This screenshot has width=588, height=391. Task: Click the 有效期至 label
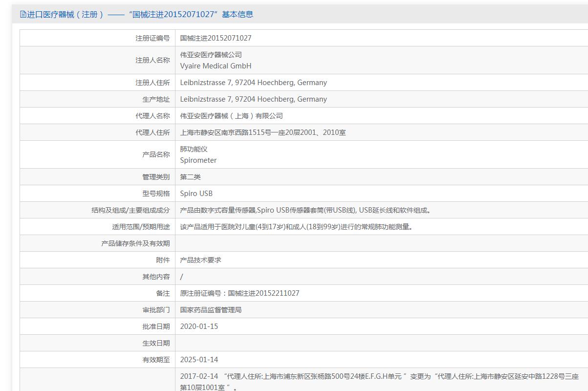(x=156, y=360)
